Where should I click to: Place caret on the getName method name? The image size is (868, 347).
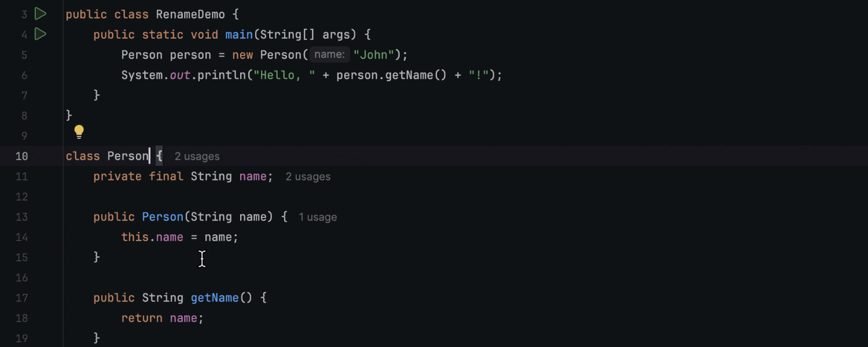click(x=215, y=297)
